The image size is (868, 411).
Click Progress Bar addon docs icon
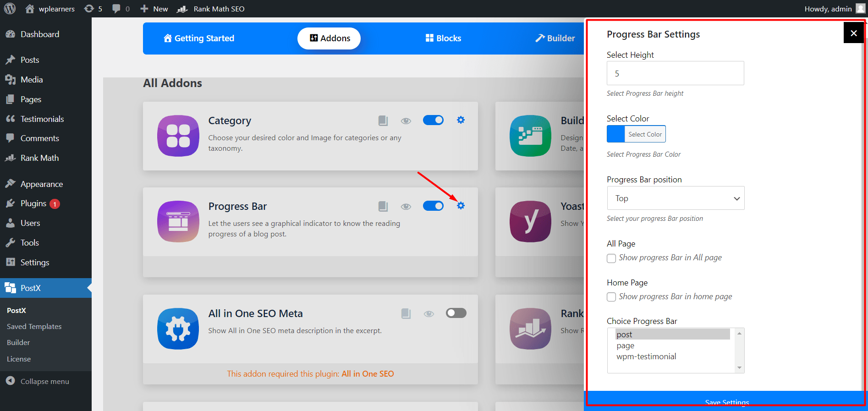pos(383,206)
